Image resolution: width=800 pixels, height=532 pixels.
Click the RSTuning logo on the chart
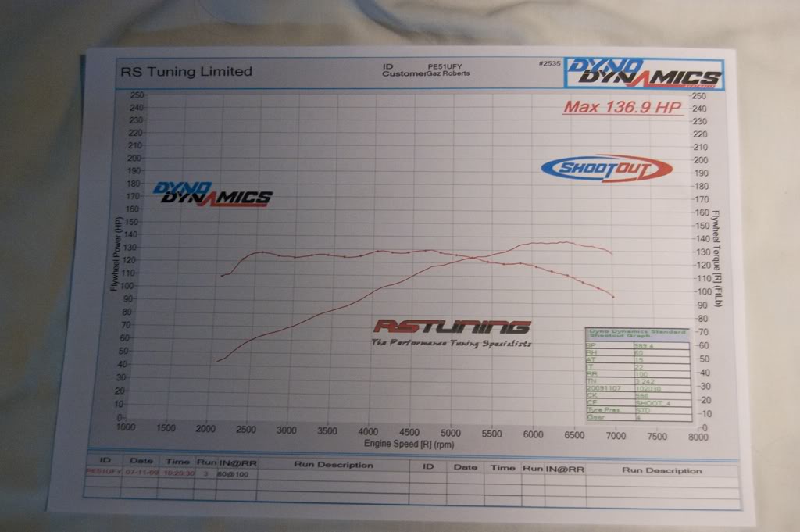(x=452, y=327)
